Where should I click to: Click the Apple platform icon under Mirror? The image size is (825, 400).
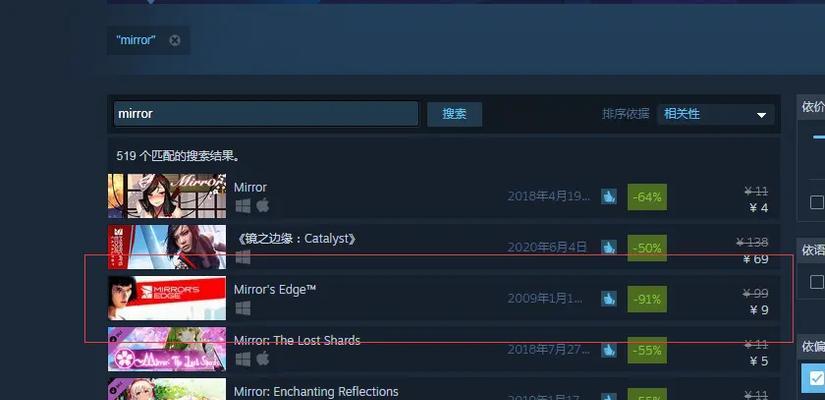[x=263, y=205]
